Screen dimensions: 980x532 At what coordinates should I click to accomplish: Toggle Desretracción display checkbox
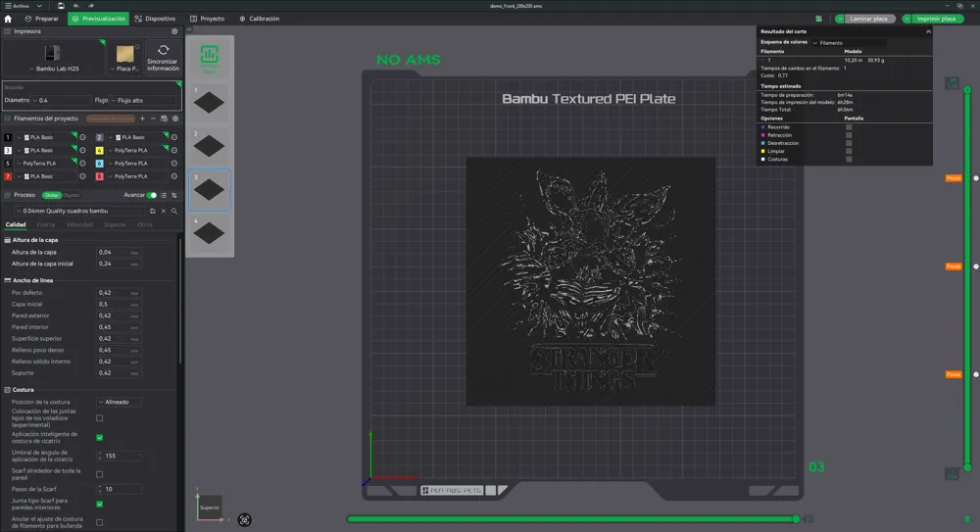[849, 143]
